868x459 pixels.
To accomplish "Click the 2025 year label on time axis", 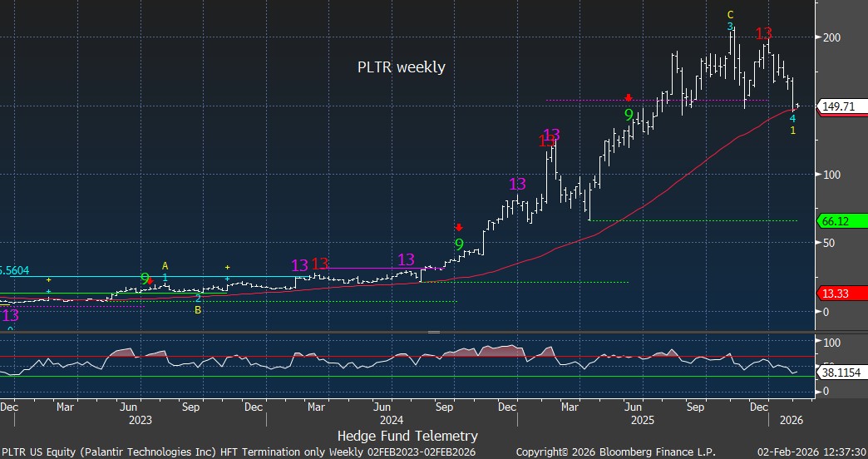I will coord(642,421).
